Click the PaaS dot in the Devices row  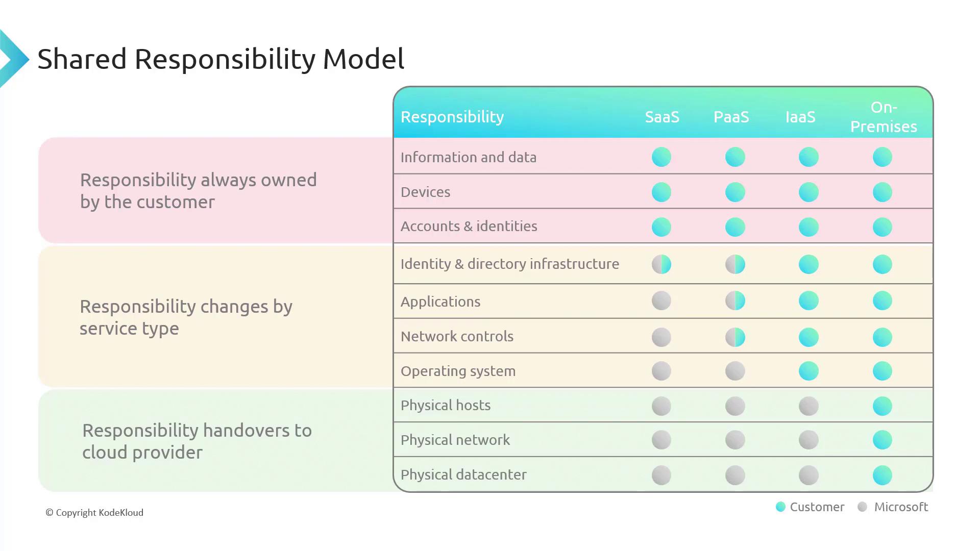(x=735, y=192)
